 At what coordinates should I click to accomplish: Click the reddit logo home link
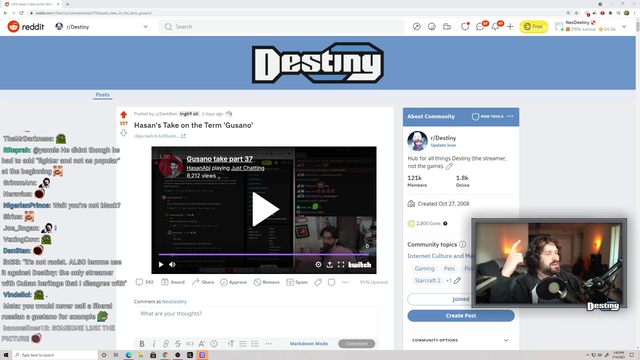(x=26, y=27)
